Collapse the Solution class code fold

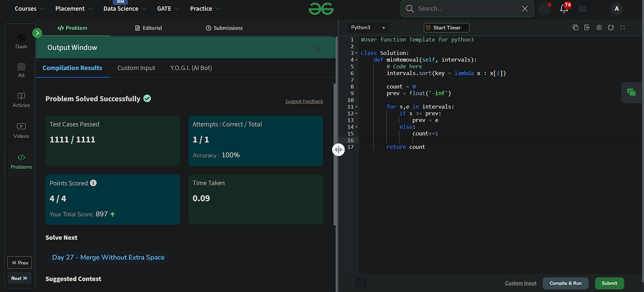click(x=357, y=53)
